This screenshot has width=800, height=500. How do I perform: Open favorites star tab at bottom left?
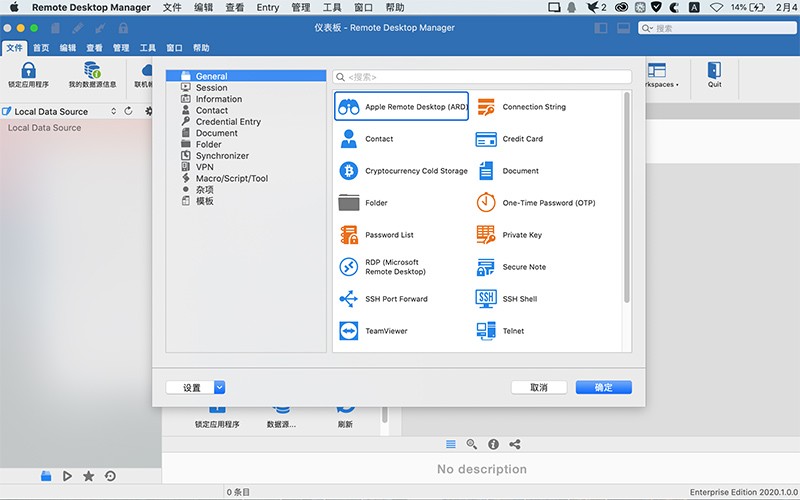(x=88, y=476)
